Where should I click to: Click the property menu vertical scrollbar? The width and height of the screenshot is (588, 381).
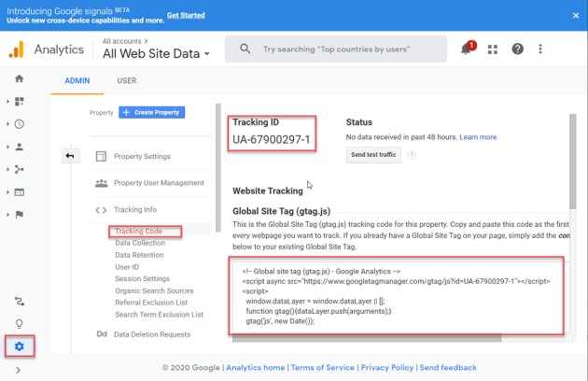tap(218, 168)
